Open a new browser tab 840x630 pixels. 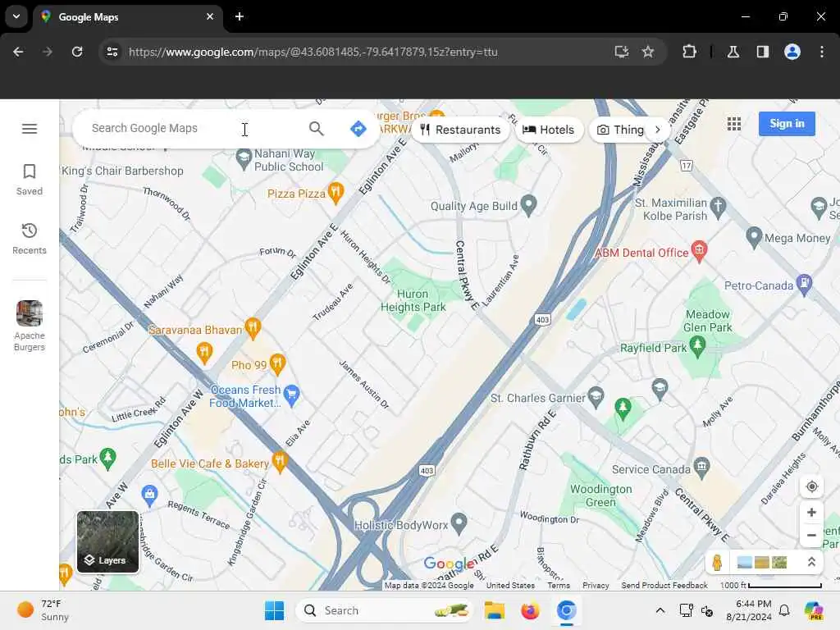coord(240,16)
